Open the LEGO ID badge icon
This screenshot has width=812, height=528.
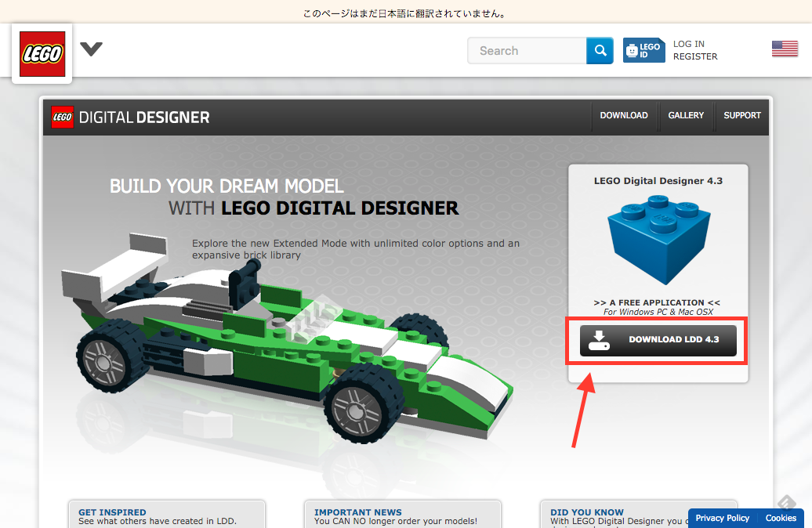pos(643,50)
